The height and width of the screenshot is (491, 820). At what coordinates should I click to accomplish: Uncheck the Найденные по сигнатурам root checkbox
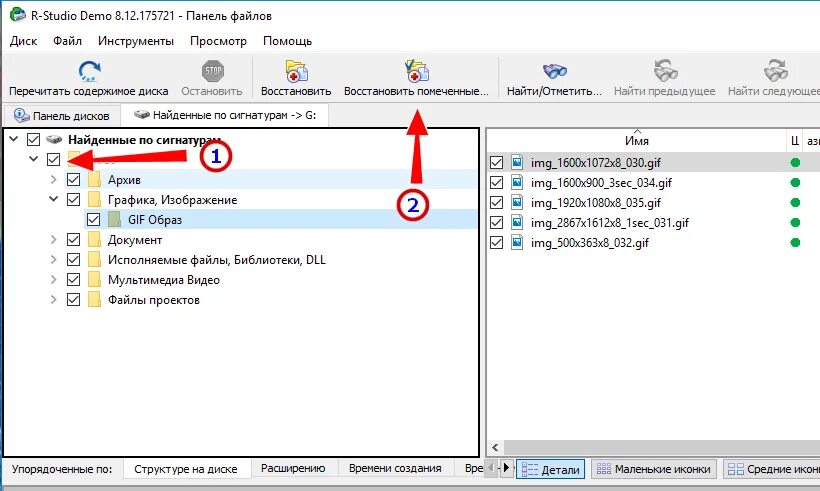click(x=33, y=140)
